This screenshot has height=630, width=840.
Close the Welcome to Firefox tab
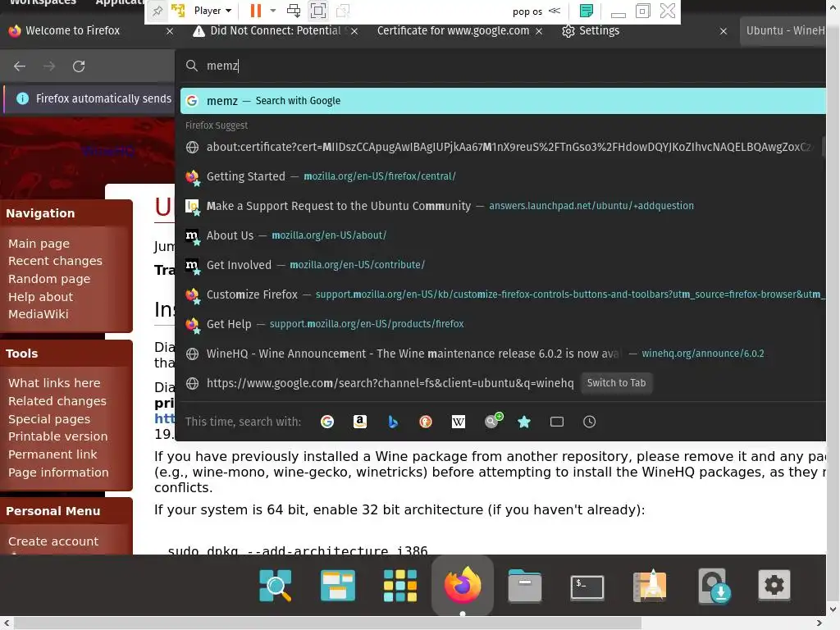170,31
